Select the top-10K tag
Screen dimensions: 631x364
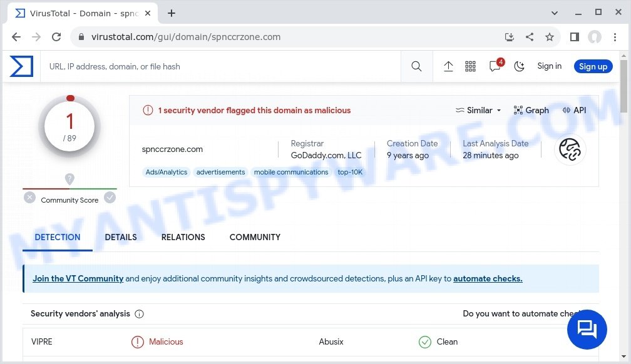[350, 172]
